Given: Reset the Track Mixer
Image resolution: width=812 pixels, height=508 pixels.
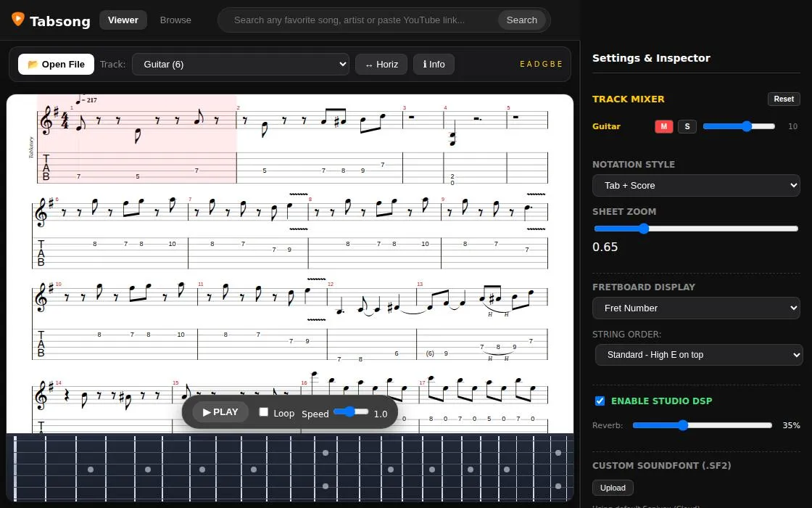Looking at the screenshot, I should click(784, 99).
